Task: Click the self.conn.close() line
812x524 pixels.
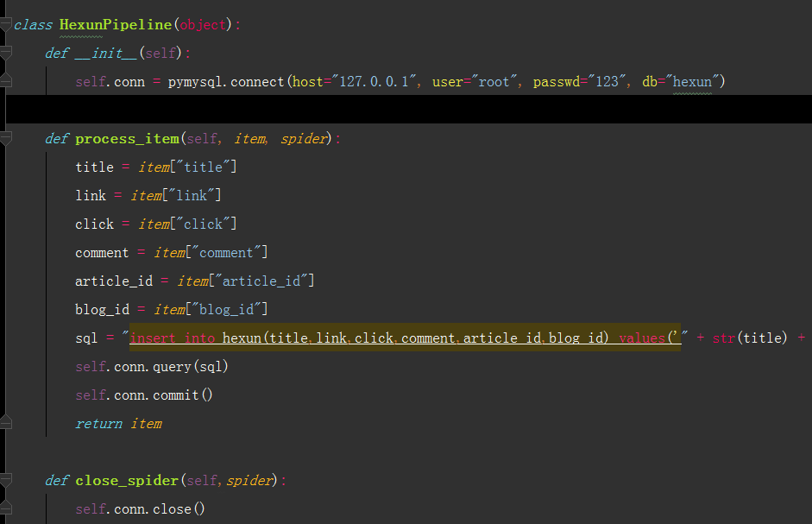Action: 141,509
